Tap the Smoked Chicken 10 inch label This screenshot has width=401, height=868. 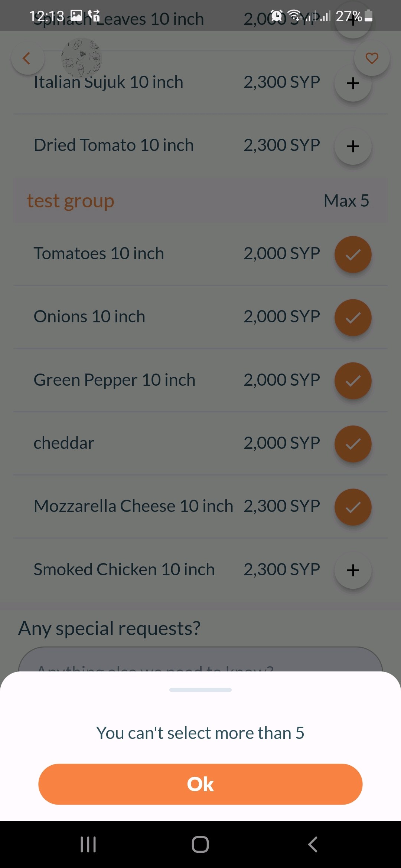coord(124,569)
